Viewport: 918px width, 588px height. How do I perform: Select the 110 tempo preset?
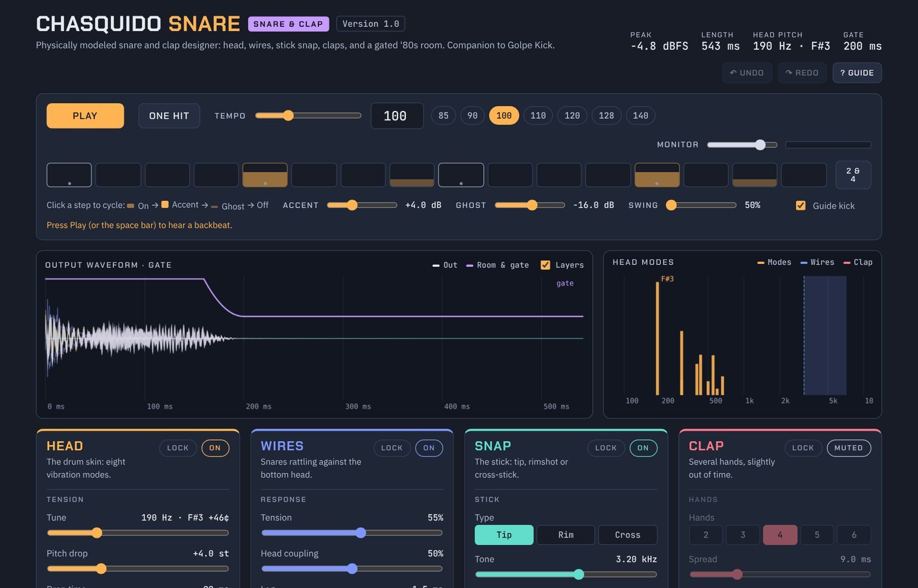538,116
